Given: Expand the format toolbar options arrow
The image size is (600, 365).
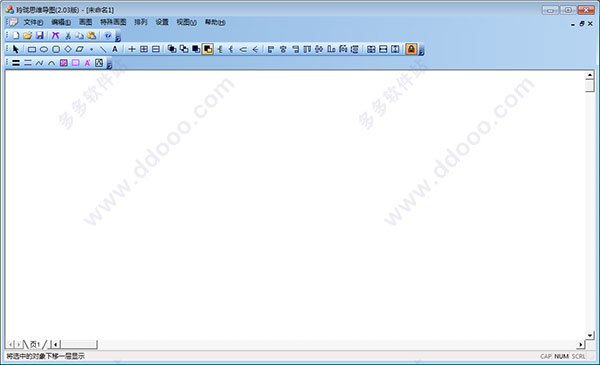Looking at the screenshot, I should click(109, 65).
